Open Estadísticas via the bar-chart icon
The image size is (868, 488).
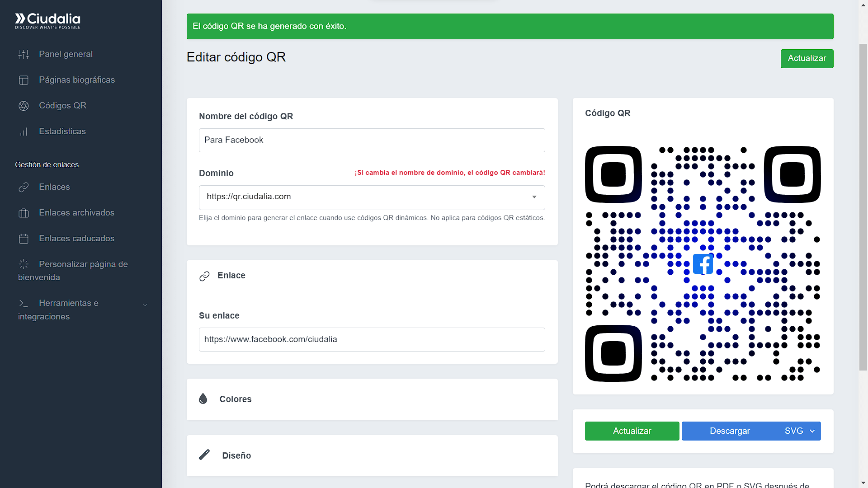click(x=24, y=131)
